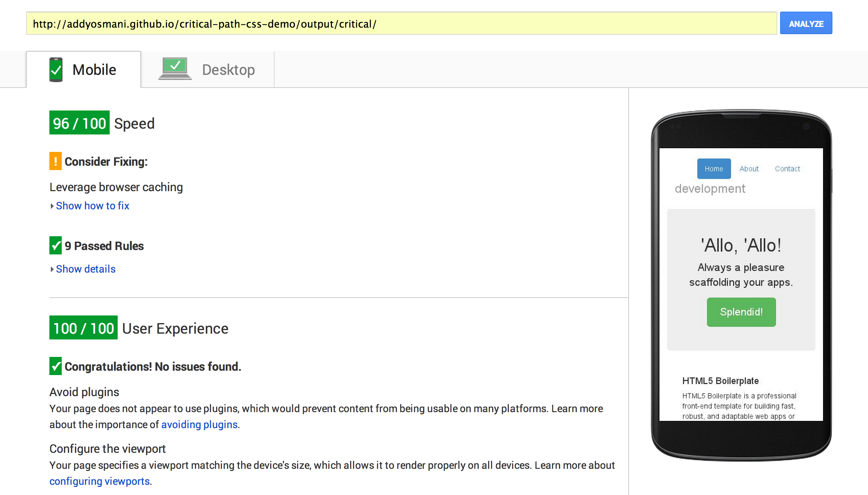The width and height of the screenshot is (868, 495).
Task: Switch to the Desktop tab
Action: (x=228, y=70)
